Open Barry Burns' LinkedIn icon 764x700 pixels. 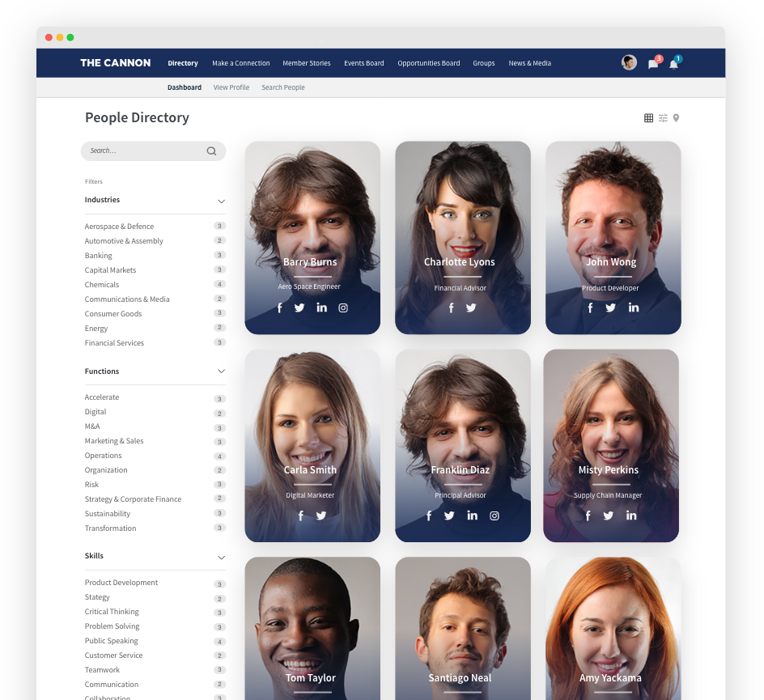[x=321, y=308]
